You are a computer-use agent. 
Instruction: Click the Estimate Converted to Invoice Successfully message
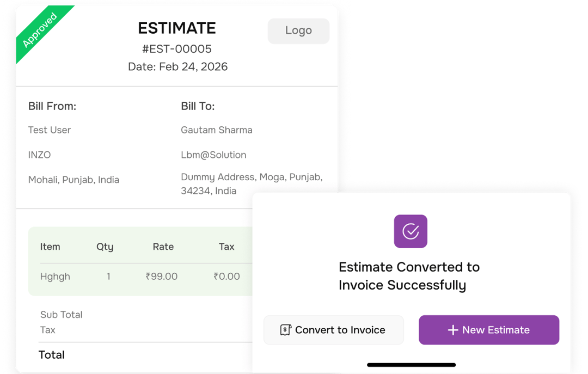[x=409, y=276]
